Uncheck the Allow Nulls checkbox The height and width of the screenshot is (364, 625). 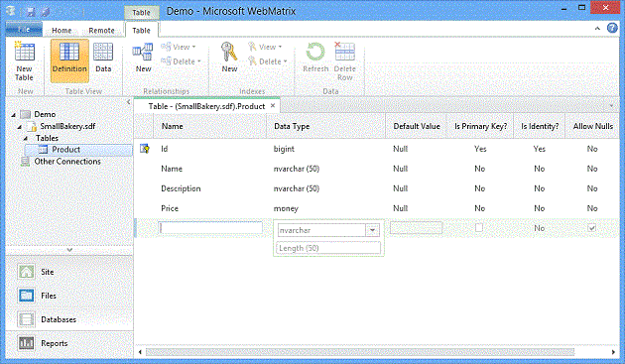pyautogui.click(x=592, y=228)
